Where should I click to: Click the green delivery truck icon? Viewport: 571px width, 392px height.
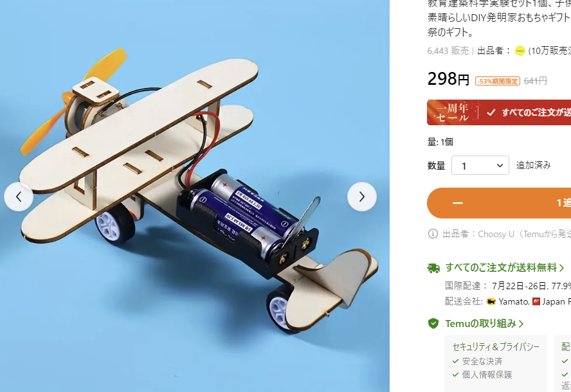[433, 268]
